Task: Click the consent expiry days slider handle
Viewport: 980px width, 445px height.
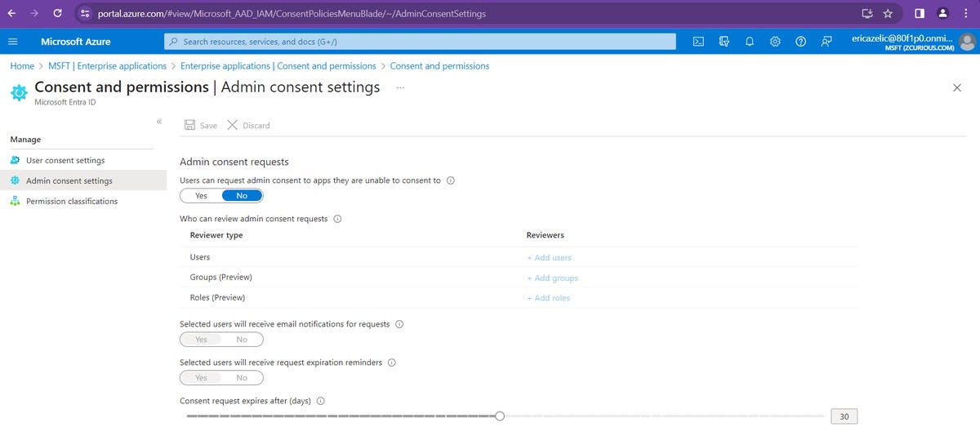Action: pyautogui.click(x=500, y=416)
